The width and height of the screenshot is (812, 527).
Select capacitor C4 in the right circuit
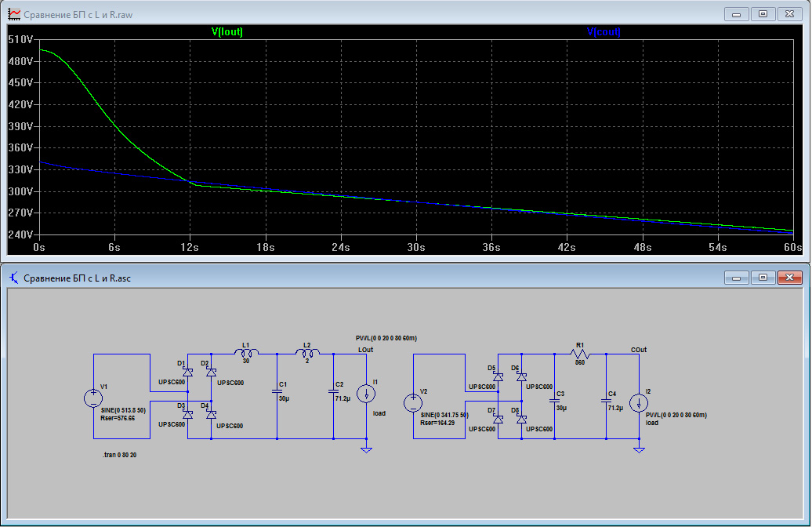point(604,400)
